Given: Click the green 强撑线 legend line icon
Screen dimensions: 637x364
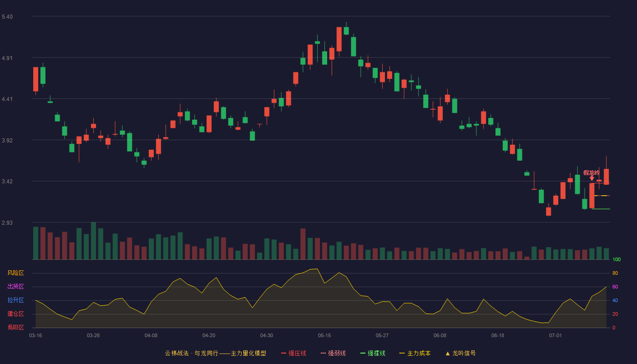Looking at the screenshot, I should (363, 353).
